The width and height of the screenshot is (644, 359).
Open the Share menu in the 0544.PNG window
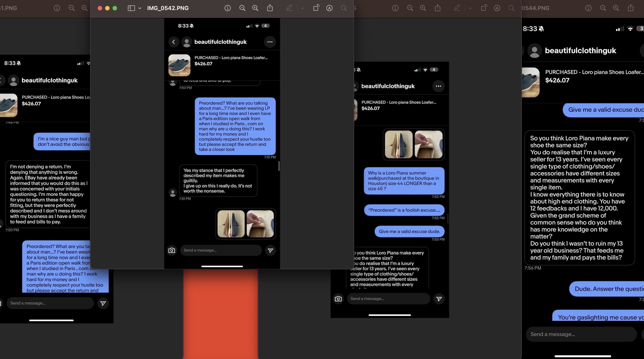(x=631, y=8)
